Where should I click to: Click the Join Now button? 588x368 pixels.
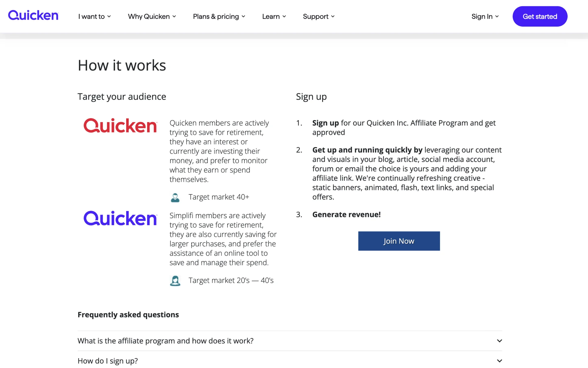pyautogui.click(x=399, y=241)
